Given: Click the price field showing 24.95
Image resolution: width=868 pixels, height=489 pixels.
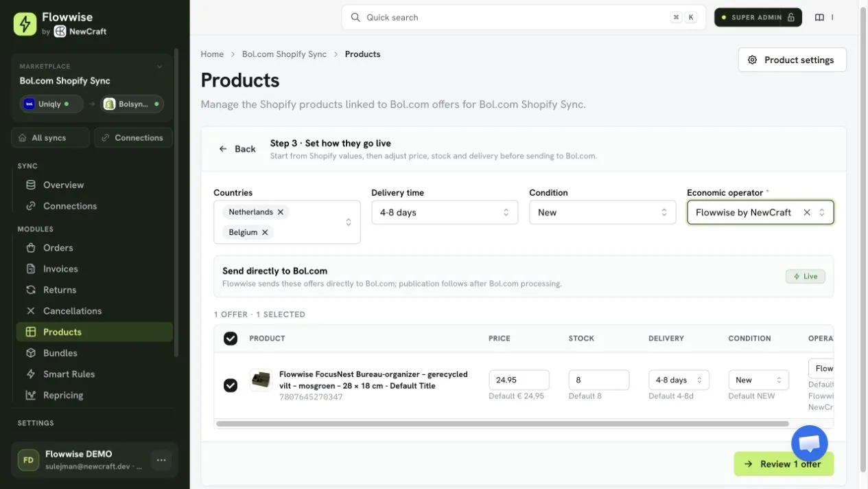Looking at the screenshot, I should coord(519,380).
